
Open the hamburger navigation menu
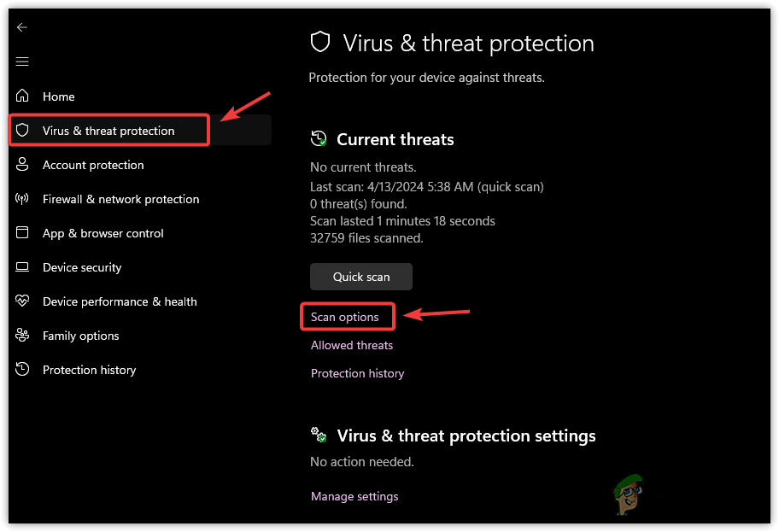[22, 61]
